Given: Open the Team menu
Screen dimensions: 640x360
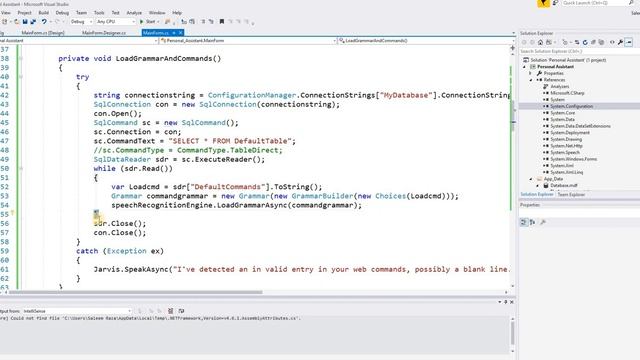Looking at the screenshot, I should [x=81, y=13].
